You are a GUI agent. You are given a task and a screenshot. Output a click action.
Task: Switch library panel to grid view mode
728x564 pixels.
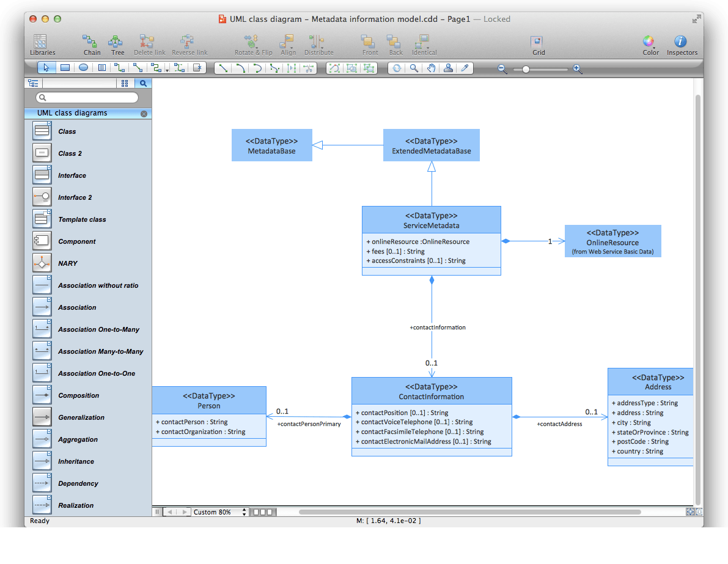coord(125,83)
